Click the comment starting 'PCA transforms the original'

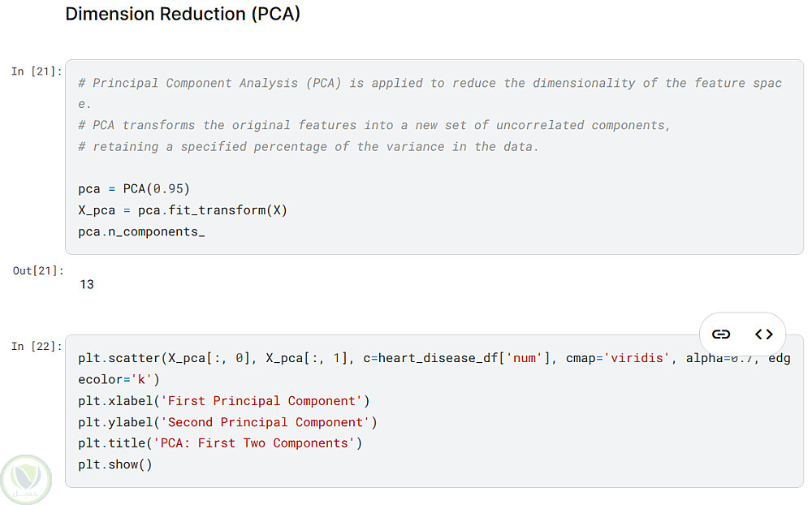(x=374, y=126)
